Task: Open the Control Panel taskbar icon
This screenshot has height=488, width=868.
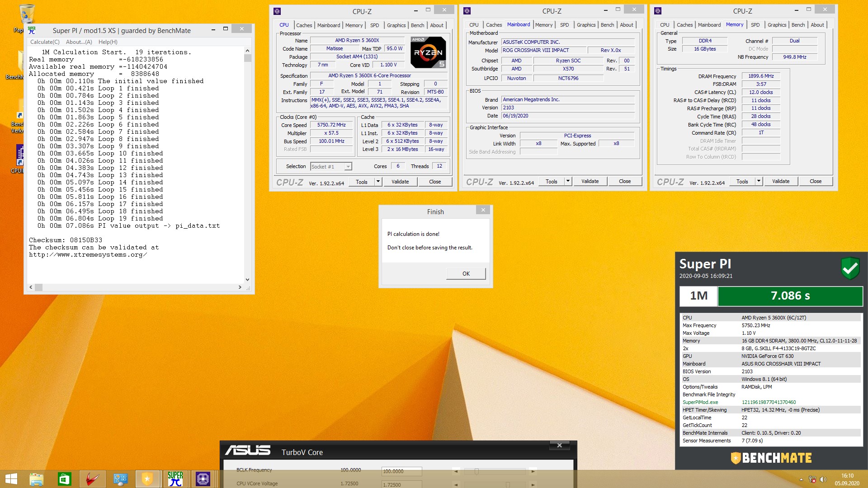Action: (120, 479)
